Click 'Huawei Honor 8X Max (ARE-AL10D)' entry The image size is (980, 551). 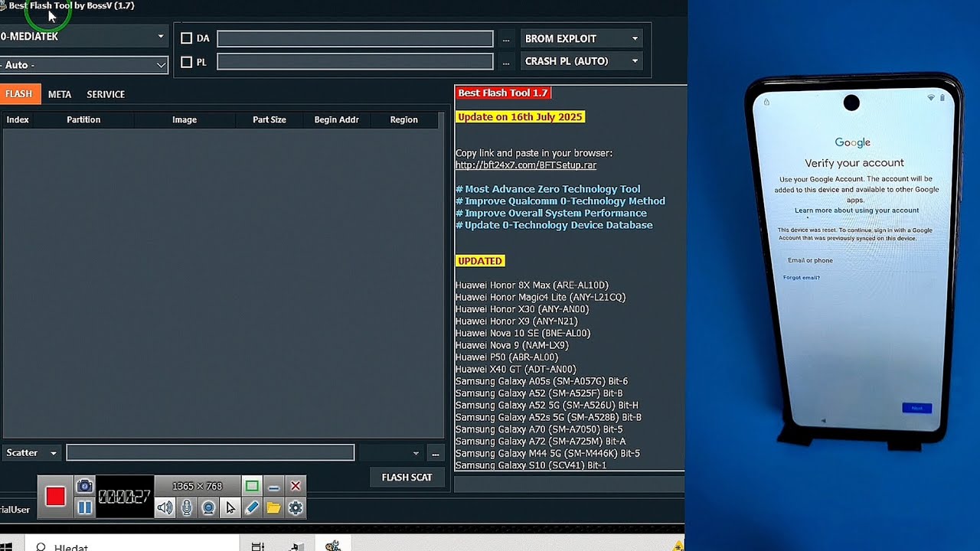(532, 285)
